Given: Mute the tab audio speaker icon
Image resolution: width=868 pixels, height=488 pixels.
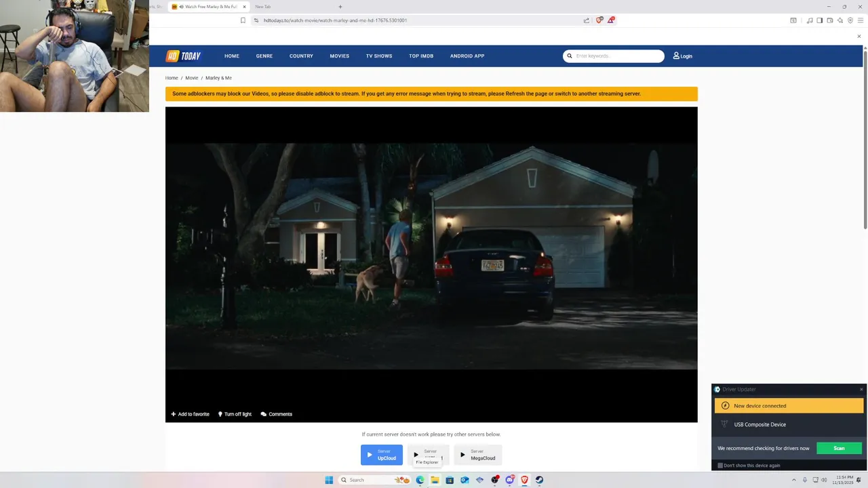Looking at the screenshot, I should [x=181, y=7].
